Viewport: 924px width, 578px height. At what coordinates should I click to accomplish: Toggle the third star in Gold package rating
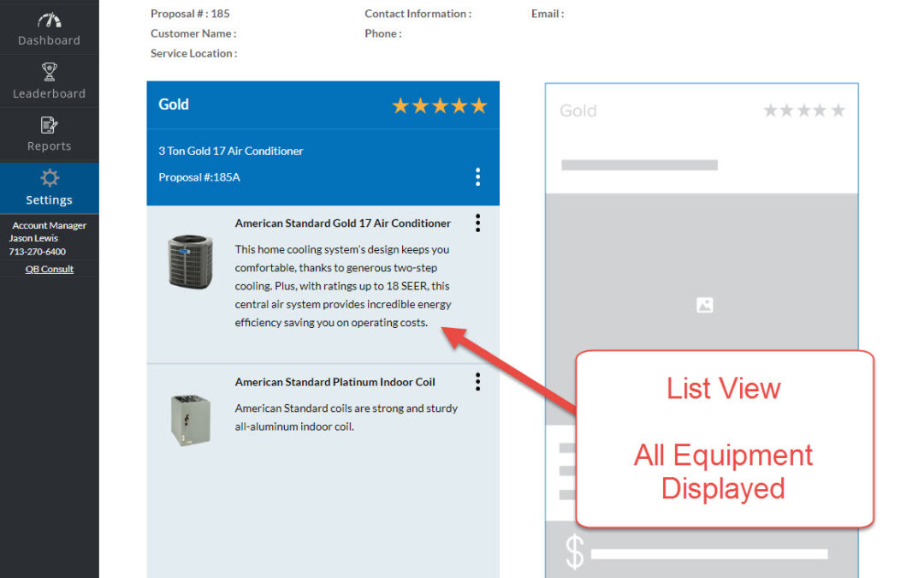tap(439, 106)
